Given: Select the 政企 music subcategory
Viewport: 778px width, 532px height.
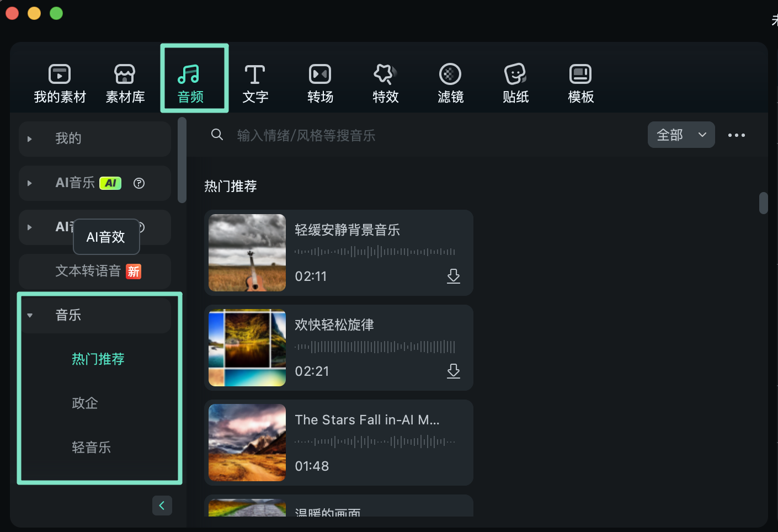Looking at the screenshot, I should (85, 403).
